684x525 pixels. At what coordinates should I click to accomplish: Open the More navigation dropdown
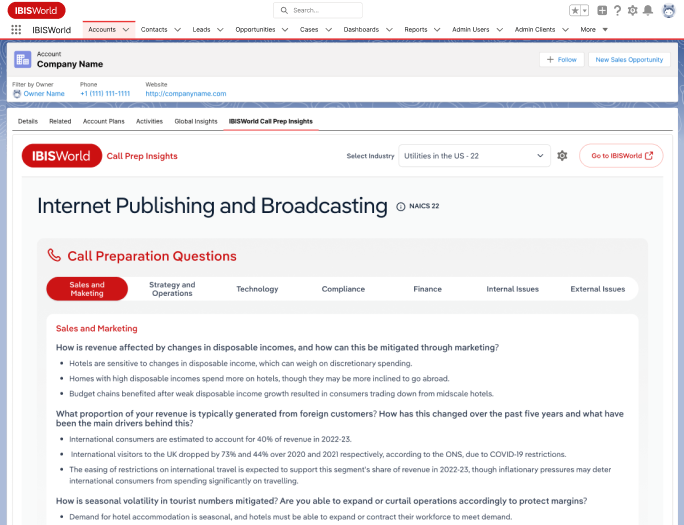tap(594, 30)
